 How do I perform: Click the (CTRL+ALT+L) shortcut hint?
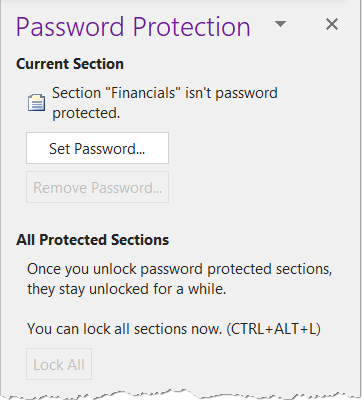click(x=273, y=329)
